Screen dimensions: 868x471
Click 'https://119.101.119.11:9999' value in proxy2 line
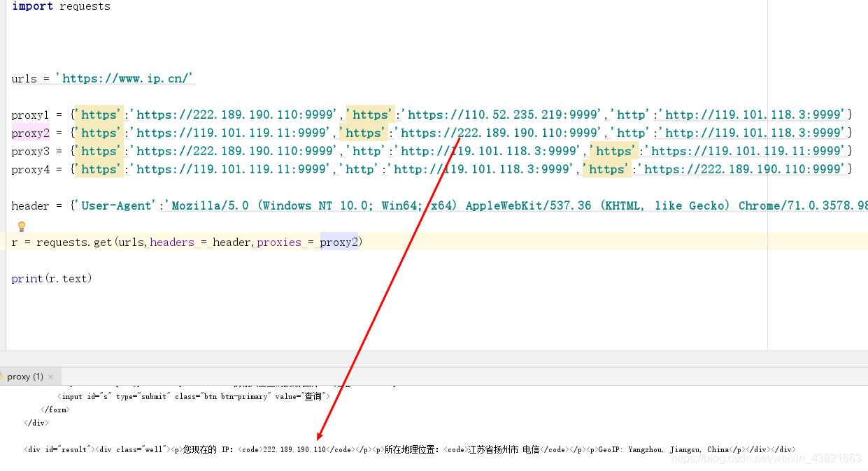click(230, 133)
